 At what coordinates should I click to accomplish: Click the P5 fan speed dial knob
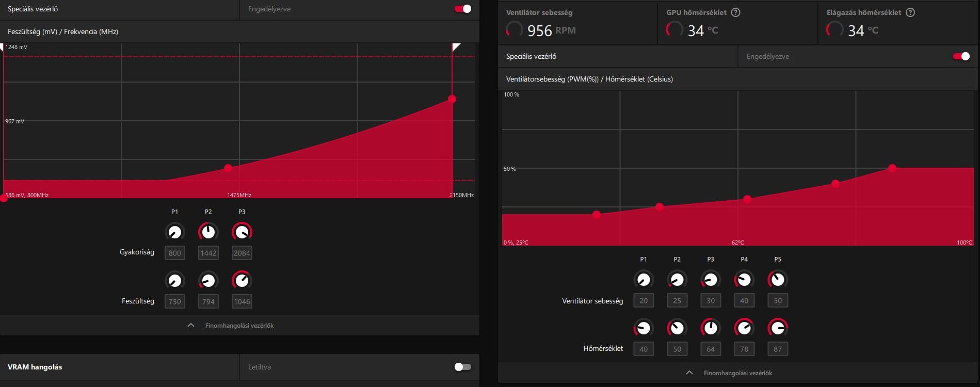pyautogui.click(x=778, y=280)
